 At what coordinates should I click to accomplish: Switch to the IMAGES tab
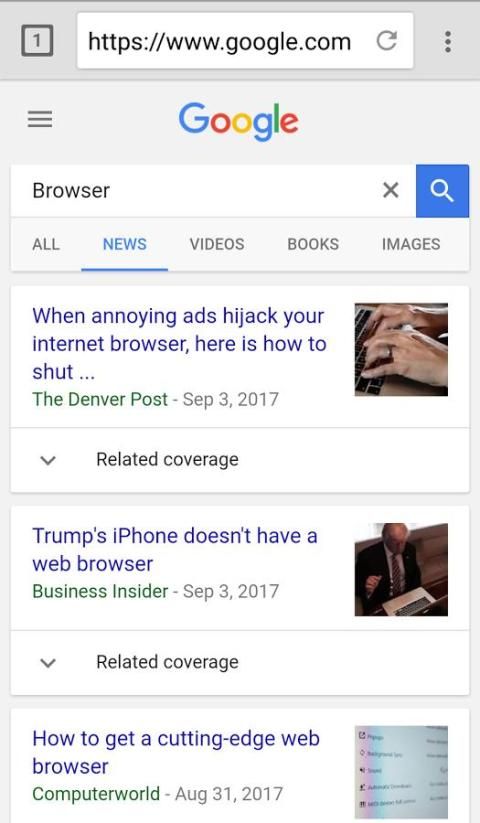point(411,244)
